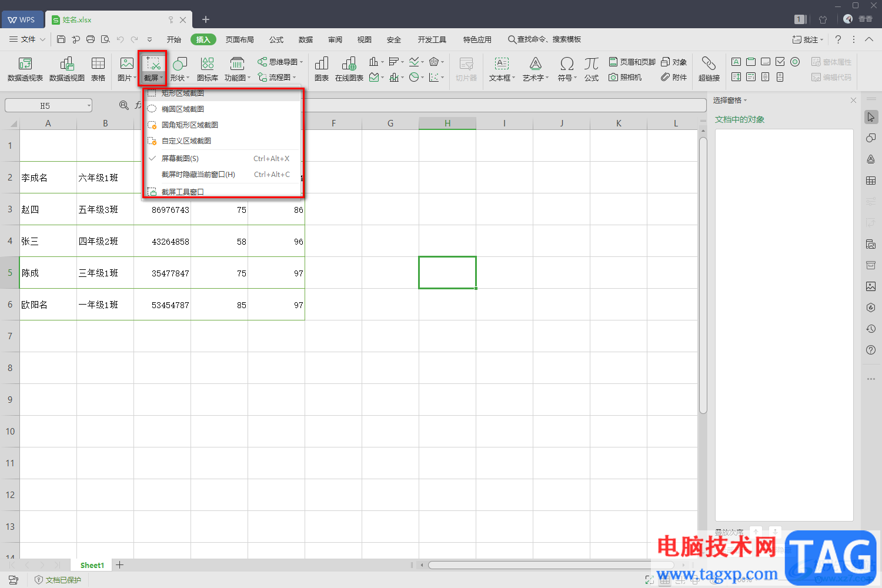Toggle the 屏幕截图(S) checked option
The height and width of the screenshot is (588, 882).
tap(222, 159)
